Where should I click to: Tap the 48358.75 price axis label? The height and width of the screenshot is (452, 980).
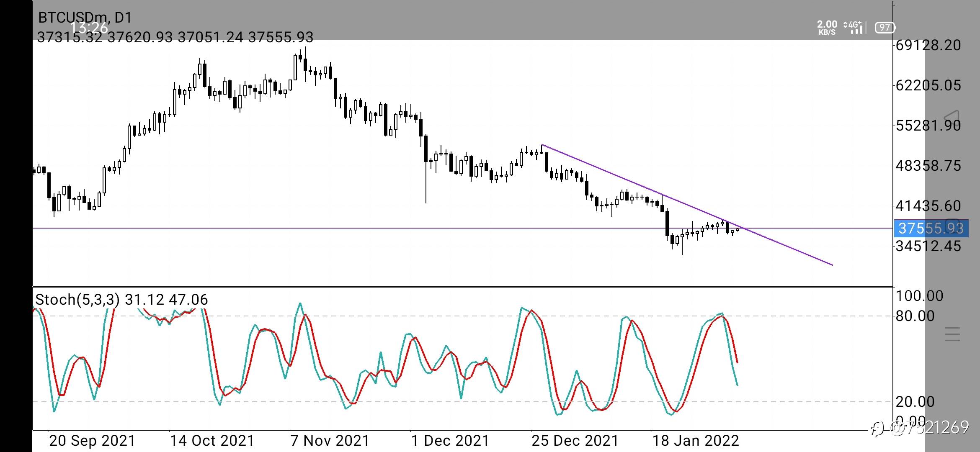coord(928,165)
